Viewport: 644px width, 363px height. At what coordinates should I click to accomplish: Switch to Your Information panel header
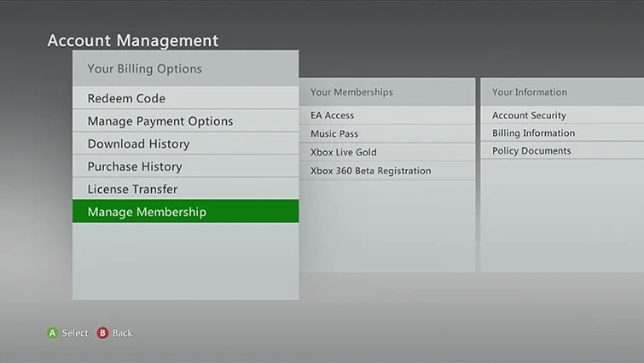[562, 91]
